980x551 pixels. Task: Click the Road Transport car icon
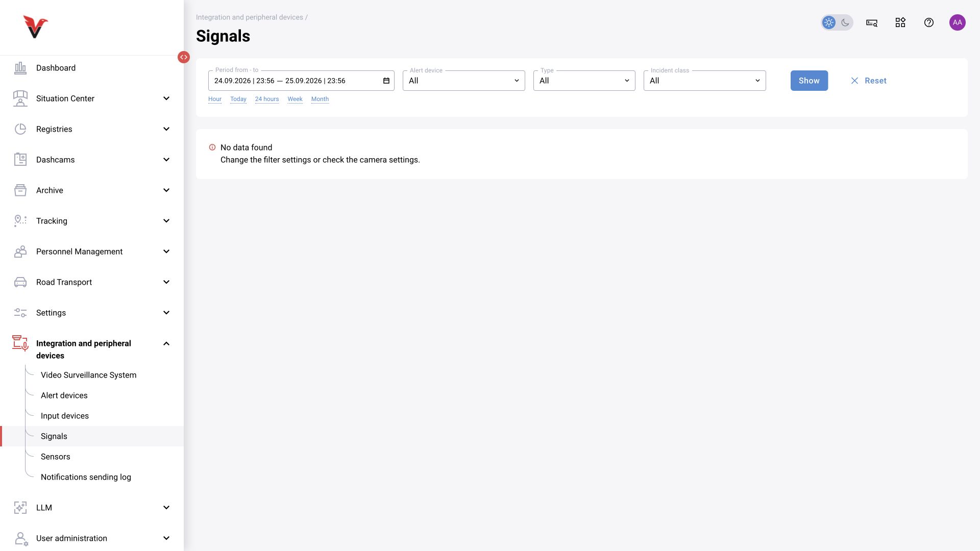pyautogui.click(x=20, y=282)
